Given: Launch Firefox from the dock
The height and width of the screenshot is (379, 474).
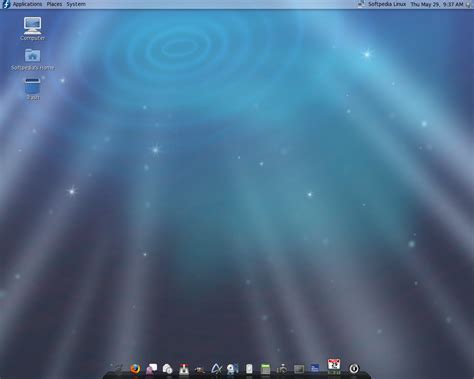Looking at the screenshot, I should [135, 369].
